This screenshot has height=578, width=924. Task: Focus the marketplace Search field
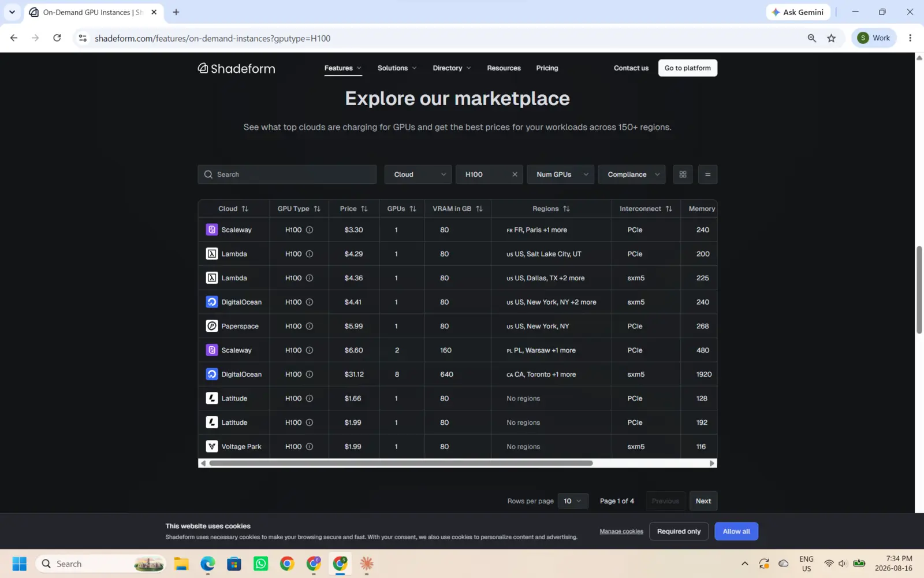(x=287, y=175)
